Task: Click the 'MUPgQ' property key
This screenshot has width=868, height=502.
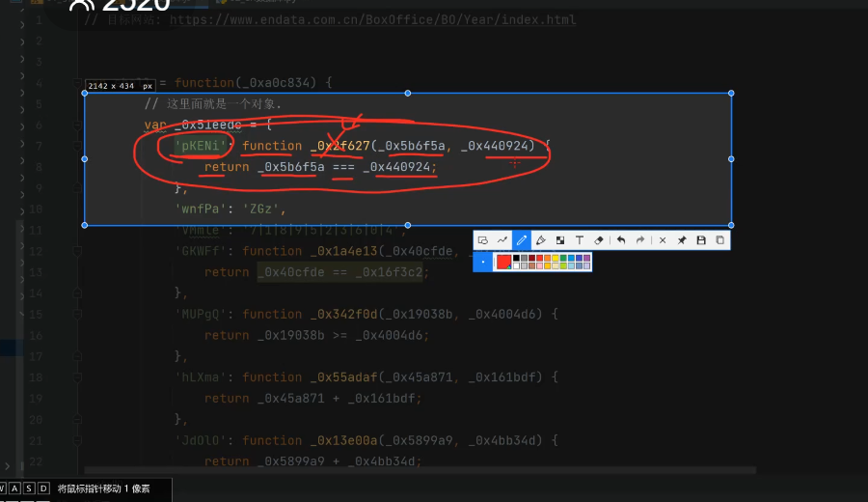Action: click(200, 314)
